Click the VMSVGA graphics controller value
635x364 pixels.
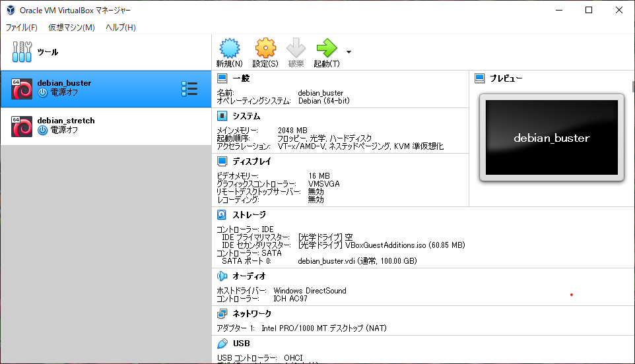324,183
